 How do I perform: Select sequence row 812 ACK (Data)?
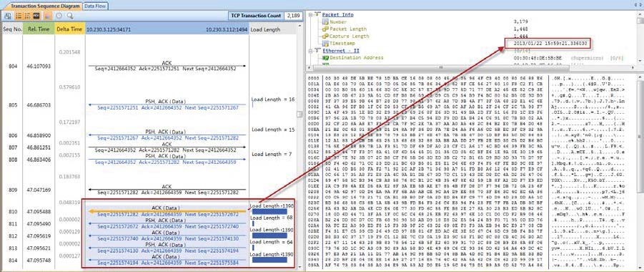pyautogui.click(x=167, y=235)
